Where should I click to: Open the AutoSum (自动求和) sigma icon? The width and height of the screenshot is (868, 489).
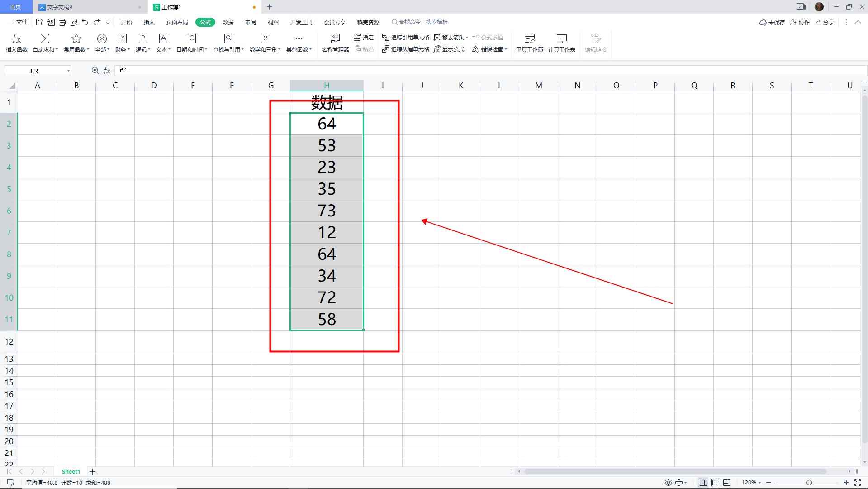pos(45,39)
